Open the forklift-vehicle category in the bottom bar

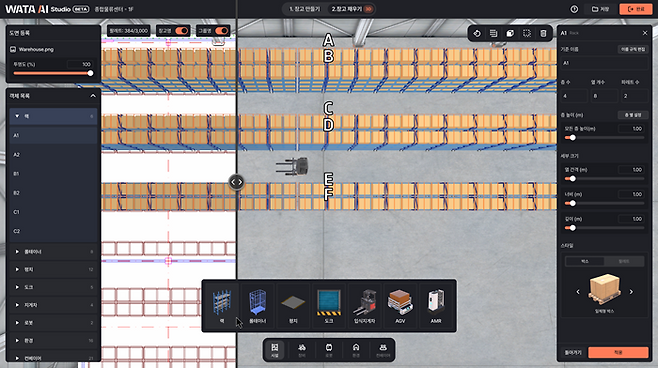pyautogui.click(x=302, y=350)
